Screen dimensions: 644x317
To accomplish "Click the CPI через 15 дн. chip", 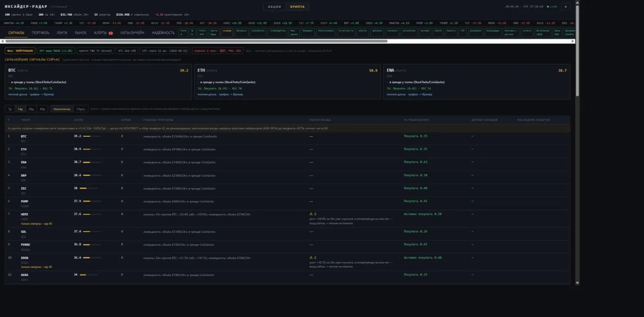I will 165,51.
